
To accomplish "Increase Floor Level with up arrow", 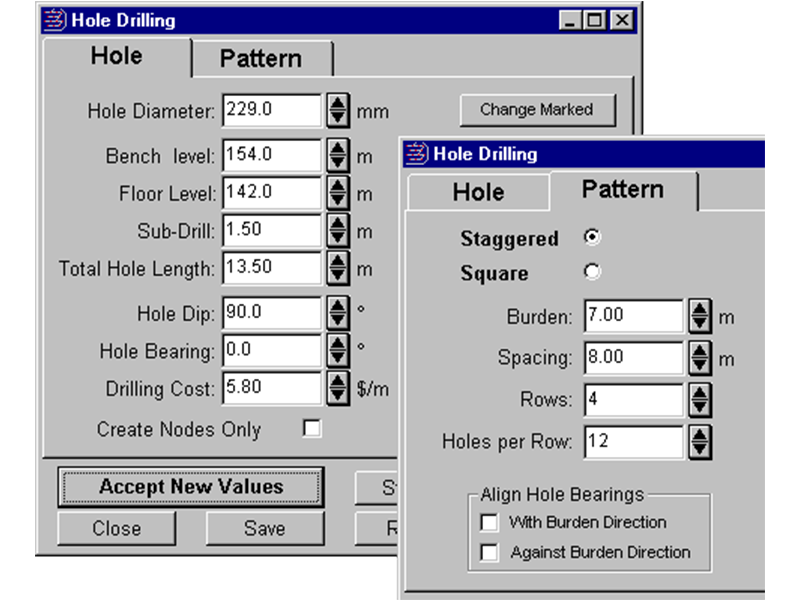I will click(x=338, y=185).
